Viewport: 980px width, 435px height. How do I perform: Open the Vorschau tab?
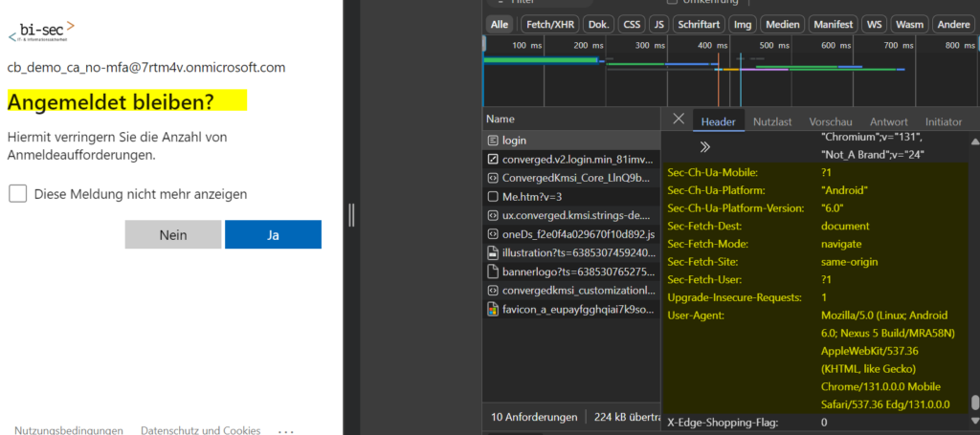(x=831, y=121)
